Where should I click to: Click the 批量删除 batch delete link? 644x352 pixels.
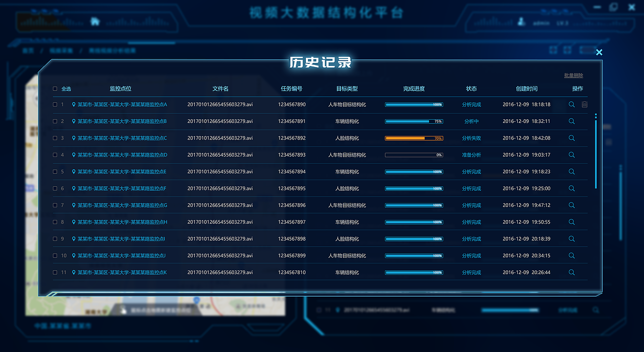[574, 76]
